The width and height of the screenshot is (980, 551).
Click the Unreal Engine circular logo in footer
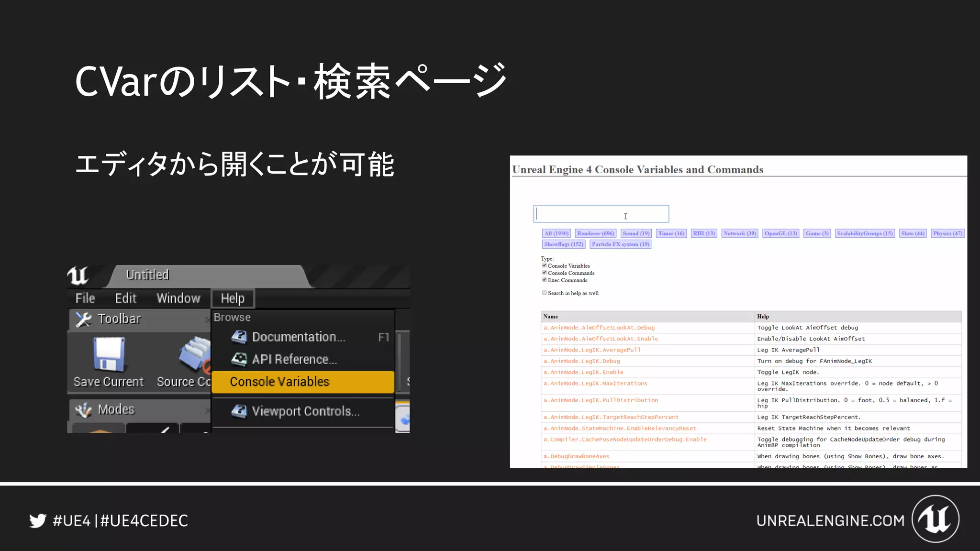pos(935,519)
